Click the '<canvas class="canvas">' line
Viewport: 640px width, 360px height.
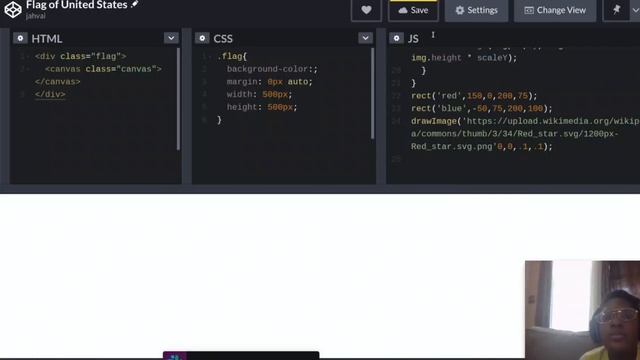[103, 69]
